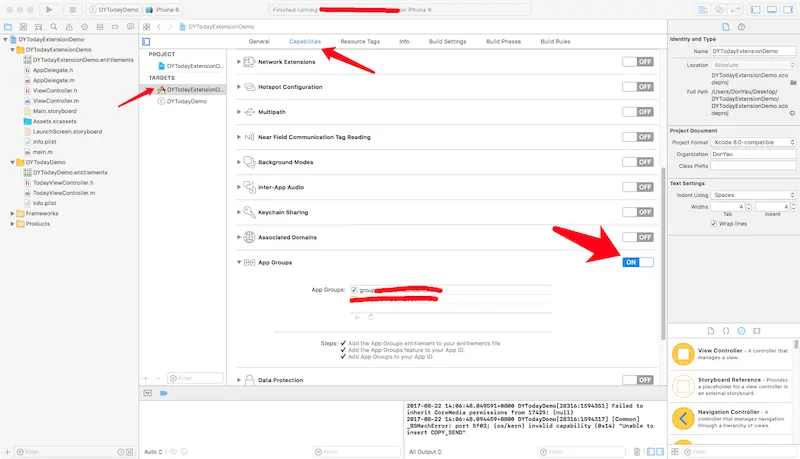Expand the Network Extensions section

pyautogui.click(x=238, y=62)
